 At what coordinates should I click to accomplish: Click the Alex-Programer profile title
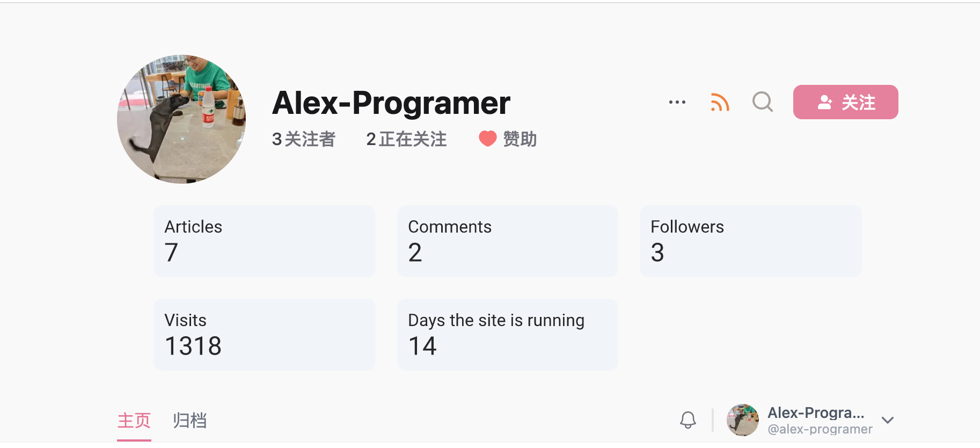pyautogui.click(x=391, y=103)
